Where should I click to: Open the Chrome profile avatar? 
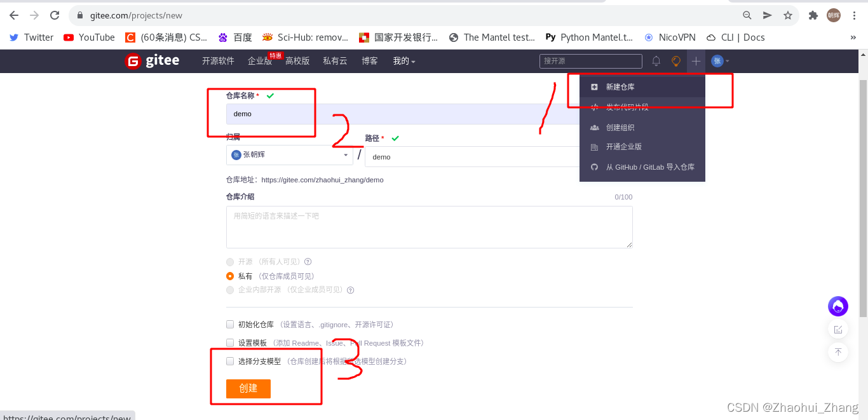[x=834, y=15]
